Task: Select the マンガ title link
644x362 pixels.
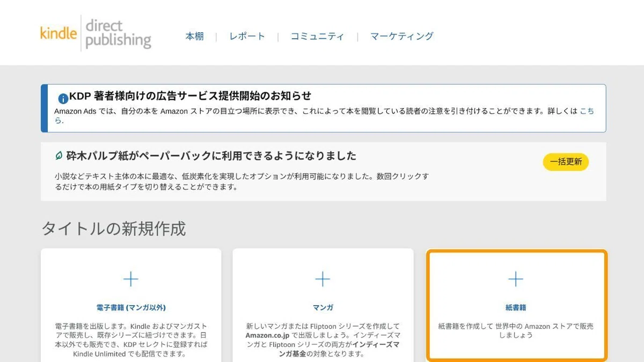Action: (x=323, y=308)
